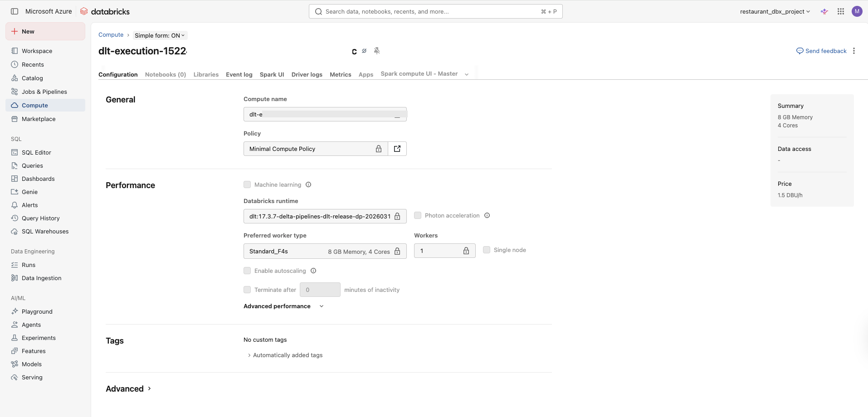Open the Databricks assistant sparkle icon
The width and height of the screenshot is (868, 417).
(x=824, y=11)
